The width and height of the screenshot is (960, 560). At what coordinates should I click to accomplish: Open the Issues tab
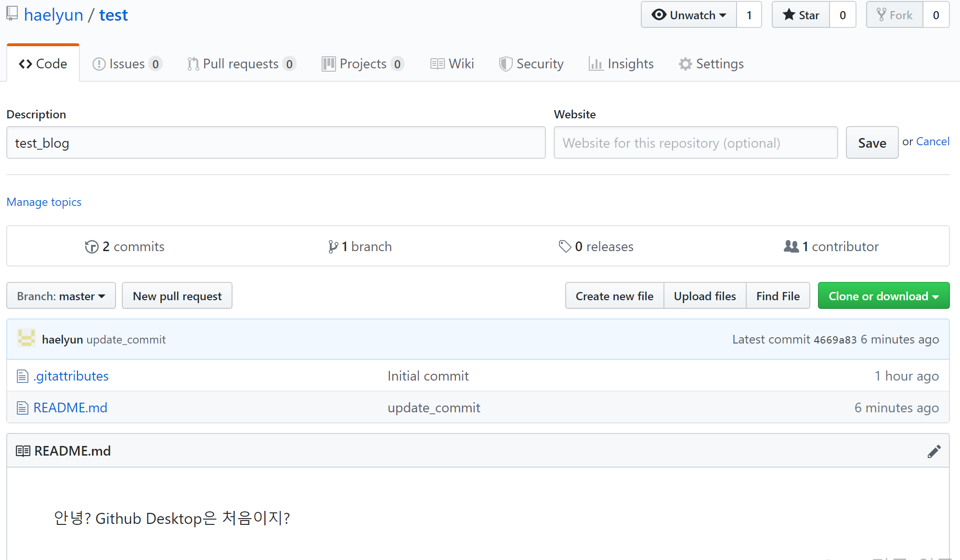[127, 64]
